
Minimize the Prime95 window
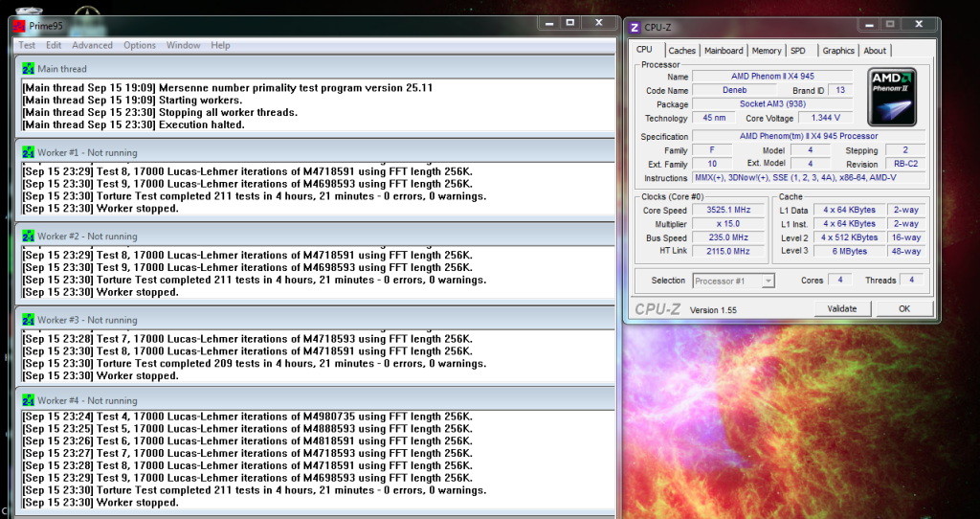click(548, 23)
